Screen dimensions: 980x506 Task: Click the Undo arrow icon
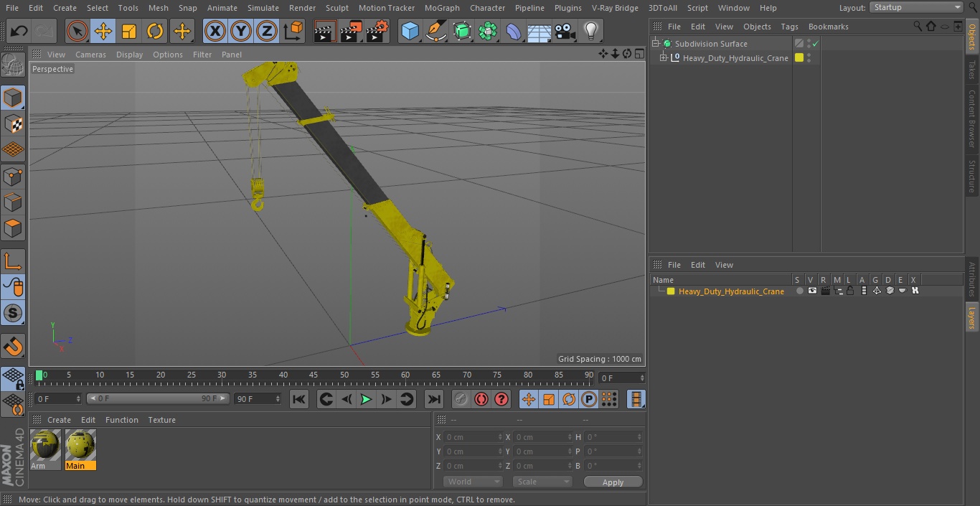pos(19,31)
